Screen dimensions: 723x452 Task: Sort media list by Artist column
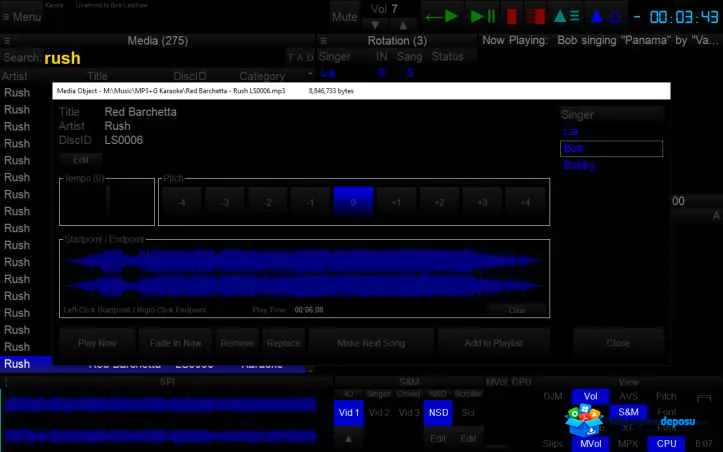[x=14, y=76]
